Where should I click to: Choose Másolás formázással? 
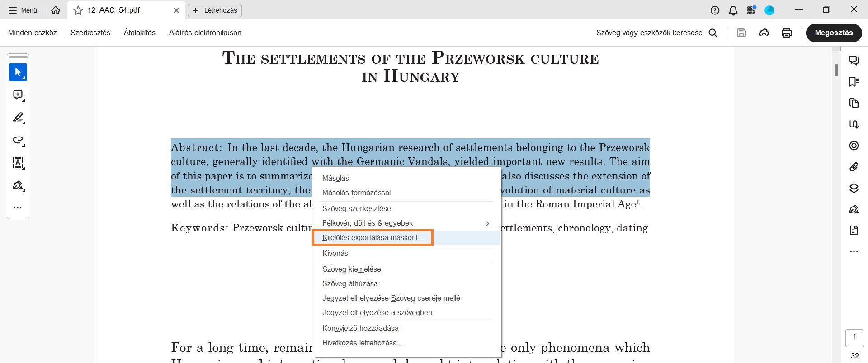pos(406,193)
